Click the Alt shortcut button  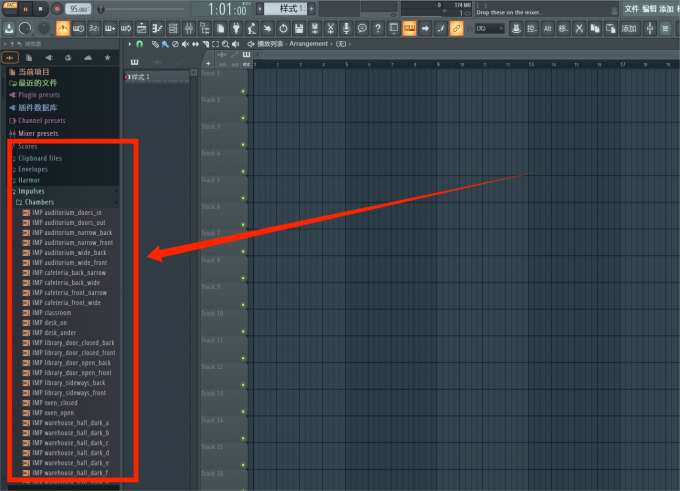pos(547,29)
